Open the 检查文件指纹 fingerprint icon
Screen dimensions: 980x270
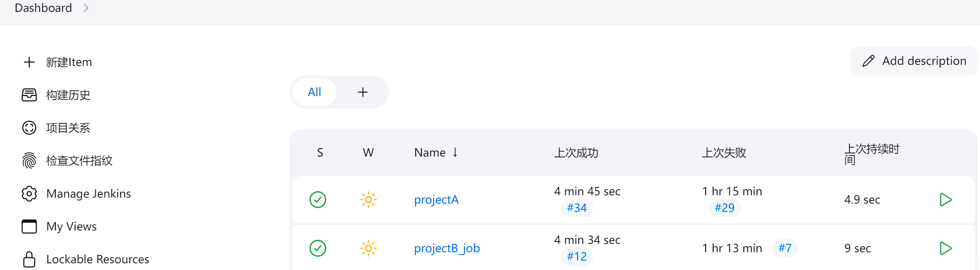[29, 160]
